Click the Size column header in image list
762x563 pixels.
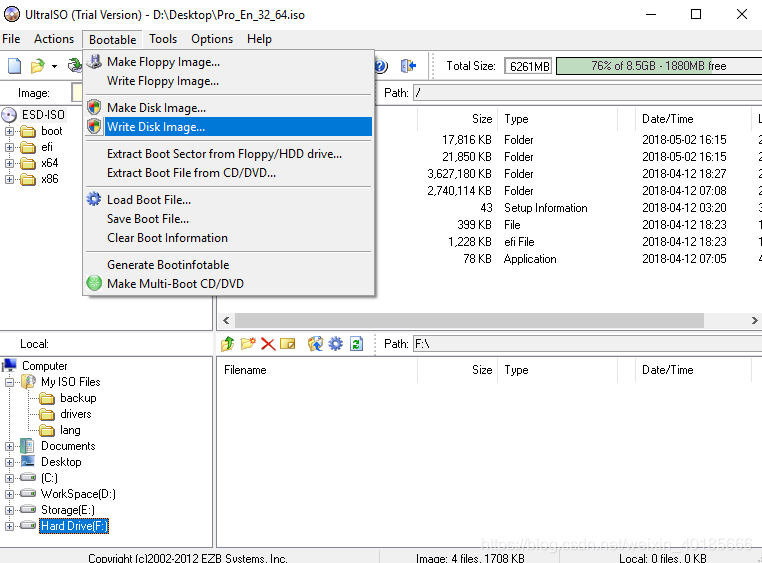(457, 119)
